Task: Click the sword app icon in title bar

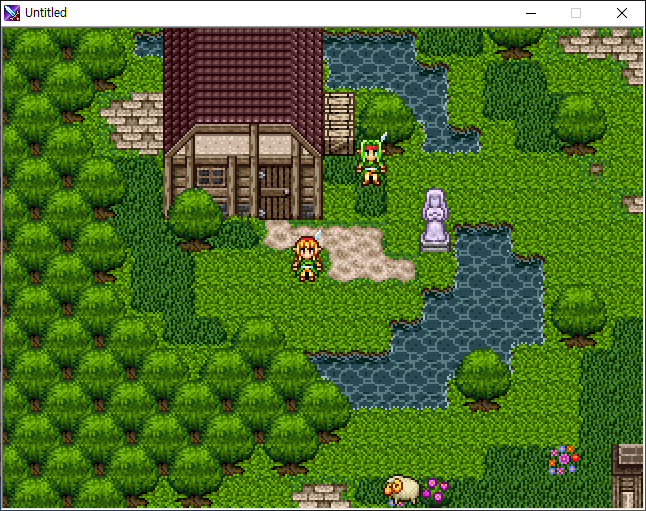Action: [12, 13]
